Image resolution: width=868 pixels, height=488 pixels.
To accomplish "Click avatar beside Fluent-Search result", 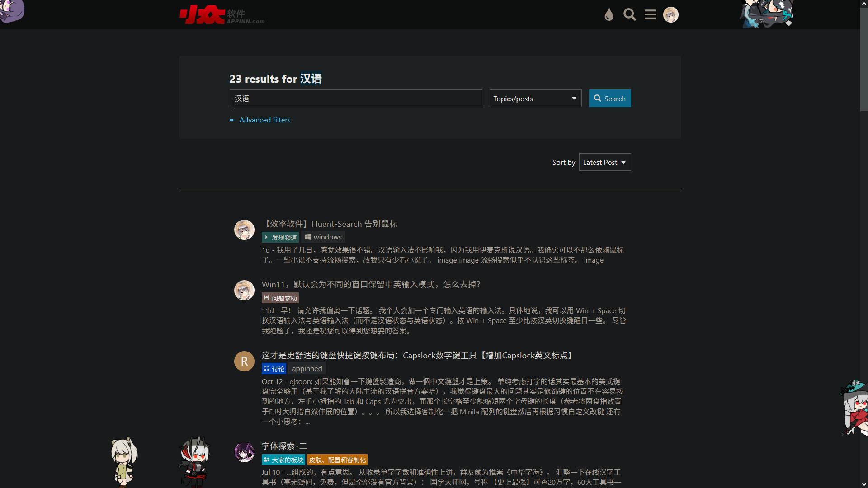I will point(244,230).
